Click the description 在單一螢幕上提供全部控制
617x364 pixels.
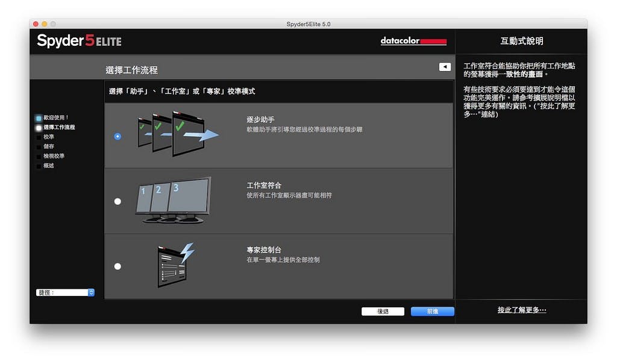283,260
